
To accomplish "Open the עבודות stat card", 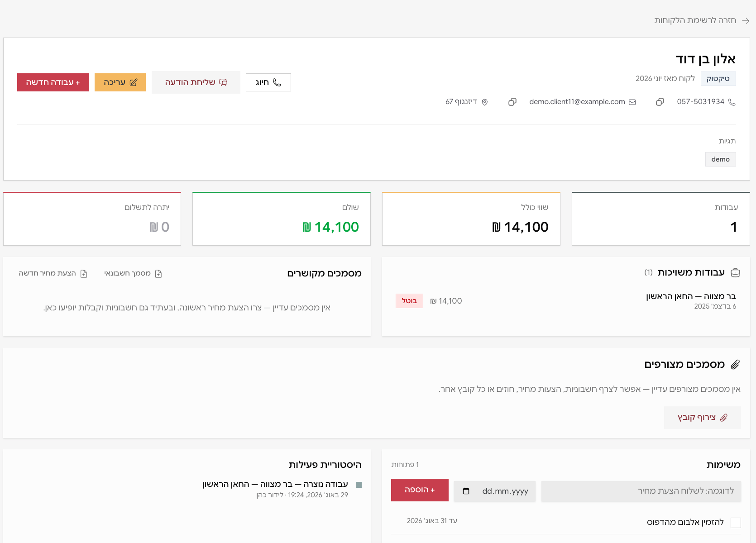I will [660, 219].
